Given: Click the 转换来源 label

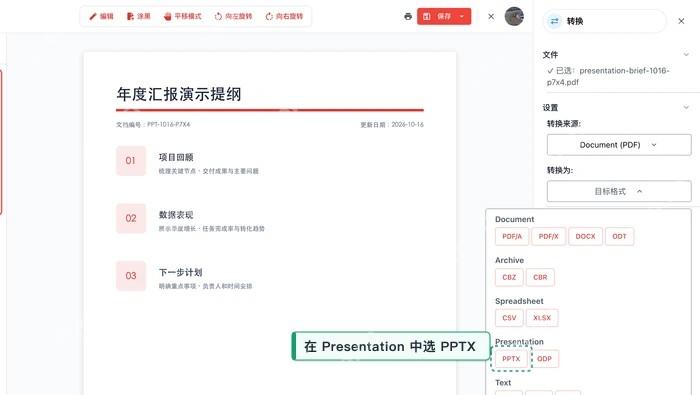Looking at the screenshot, I should pyautogui.click(x=564, y=124).
